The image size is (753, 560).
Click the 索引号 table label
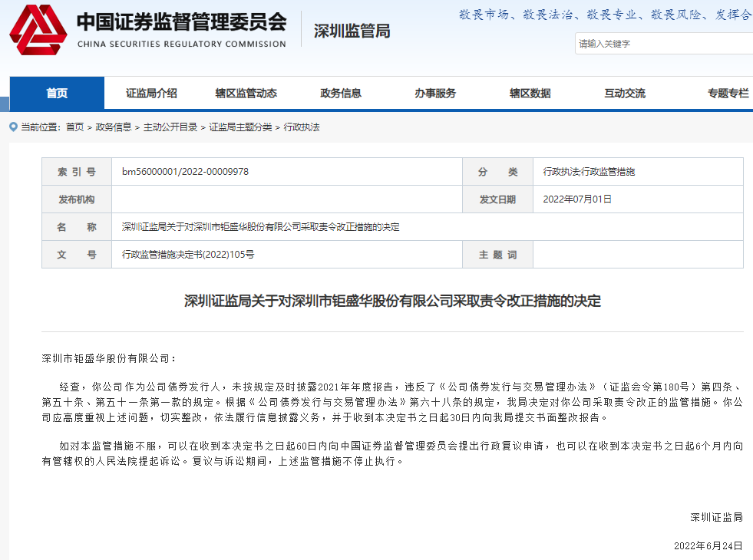(77, 172)
